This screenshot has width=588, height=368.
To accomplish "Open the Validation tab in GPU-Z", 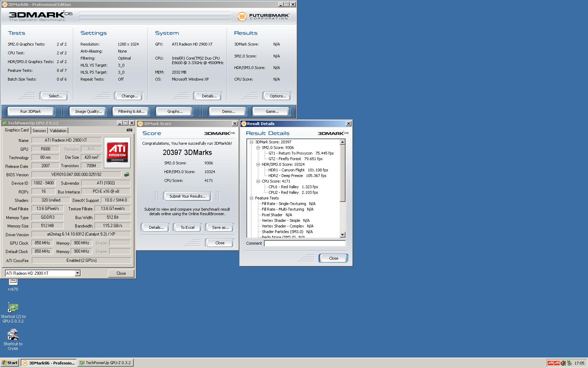I will pyautogui.click(x=58, y=130).
